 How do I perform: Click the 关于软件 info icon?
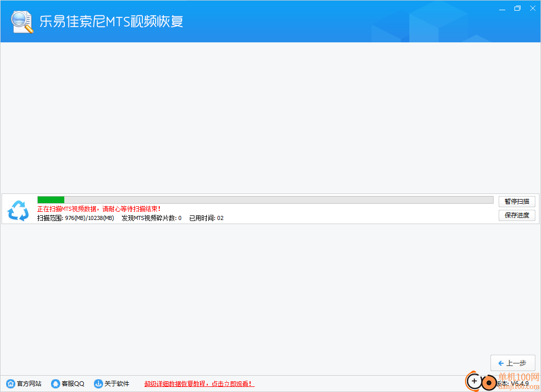click(x=99, y=383)
